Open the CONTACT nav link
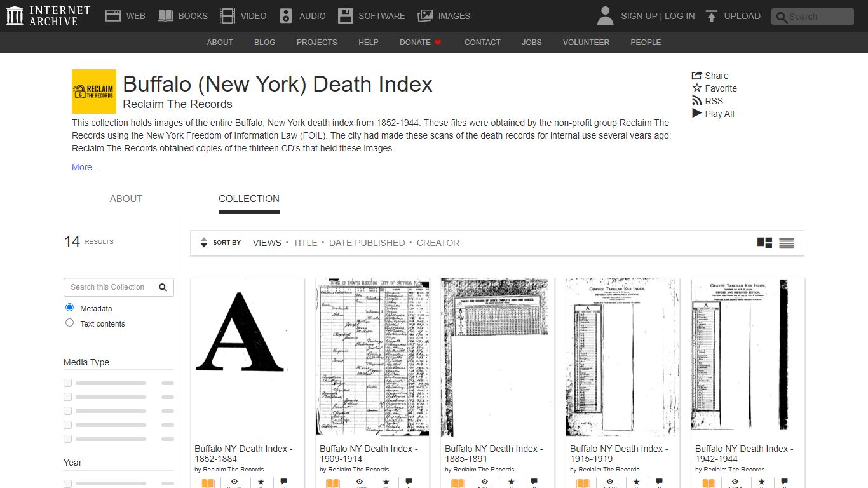868x488 pixels. tap(482, 43)
